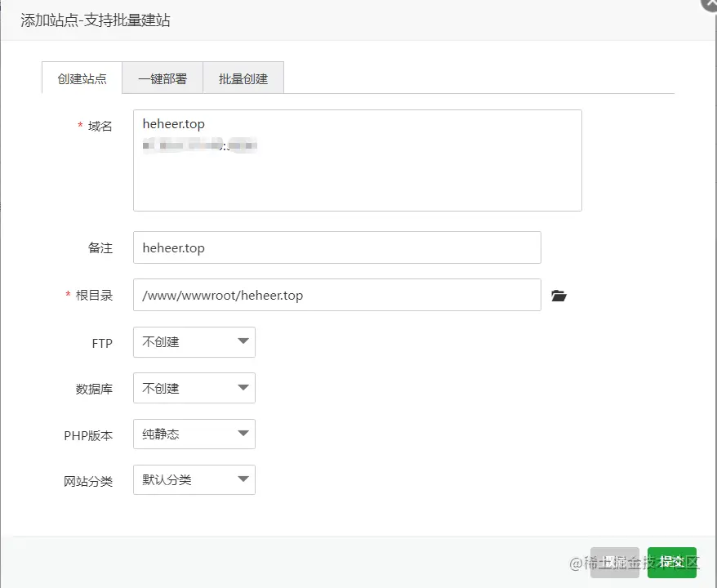Click the 根目录 path input field
Viewport: 717px width, 588px height.
337,295
